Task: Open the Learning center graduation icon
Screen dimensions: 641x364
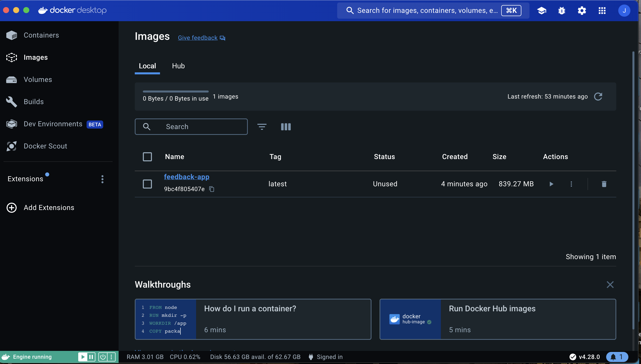Action: click(542, 11)
